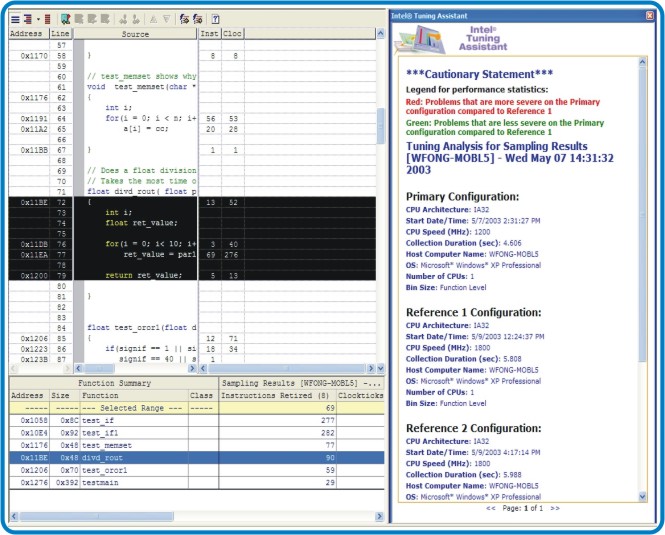This screenshot has height=535, width=665.
Task: Click third greyed bookmark icon
Action: 105,19
